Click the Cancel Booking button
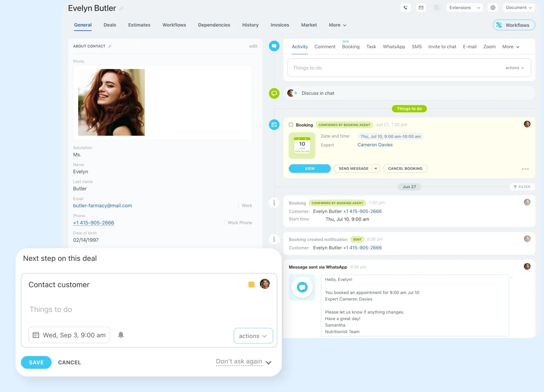This screenshot has height=392, width=544. click(405, 168)
